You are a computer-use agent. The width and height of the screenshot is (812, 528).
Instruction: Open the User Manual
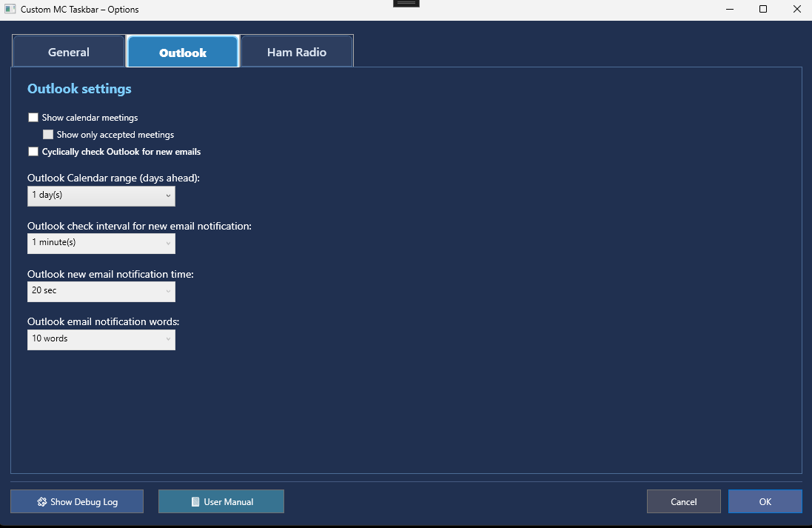coord(221,501)
